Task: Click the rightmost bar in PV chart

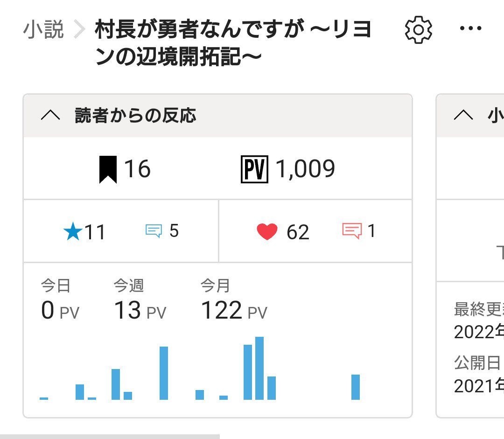Action: click(356, 387)
